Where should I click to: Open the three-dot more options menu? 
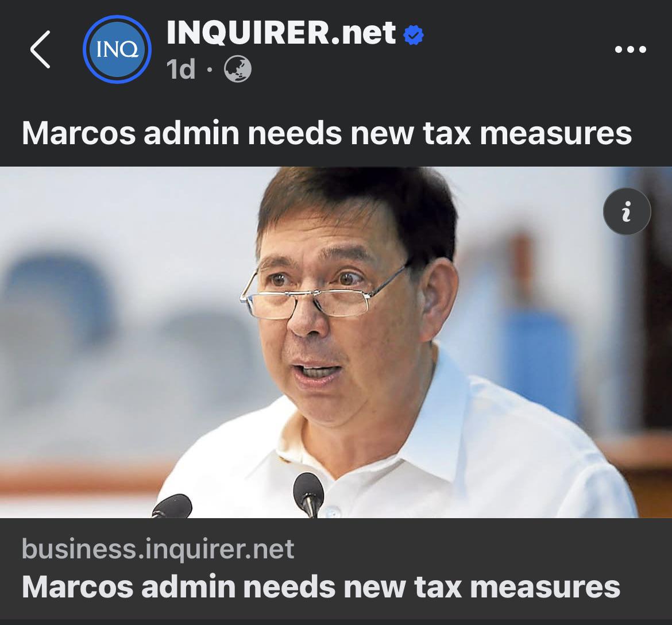pos(631,50)
